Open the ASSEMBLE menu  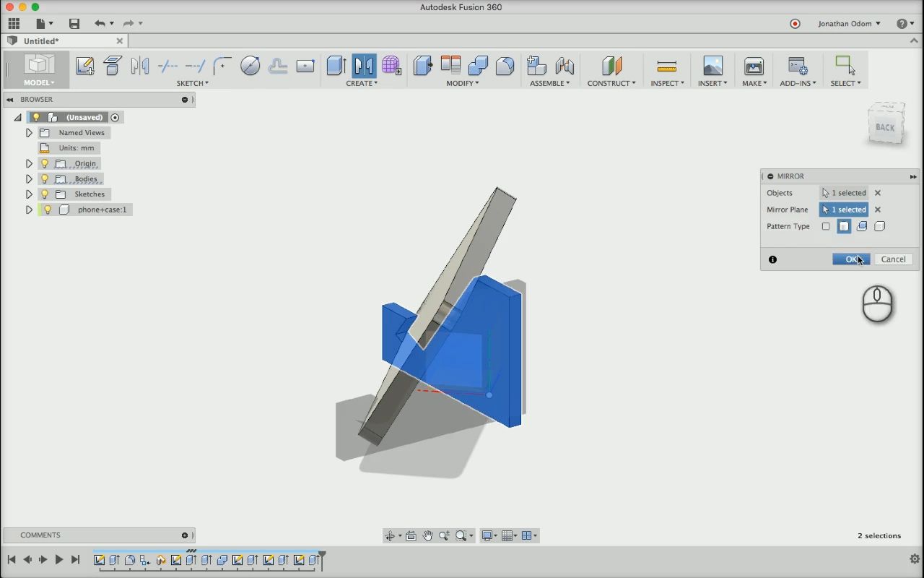pyautogui.click(x=550, y=83)
